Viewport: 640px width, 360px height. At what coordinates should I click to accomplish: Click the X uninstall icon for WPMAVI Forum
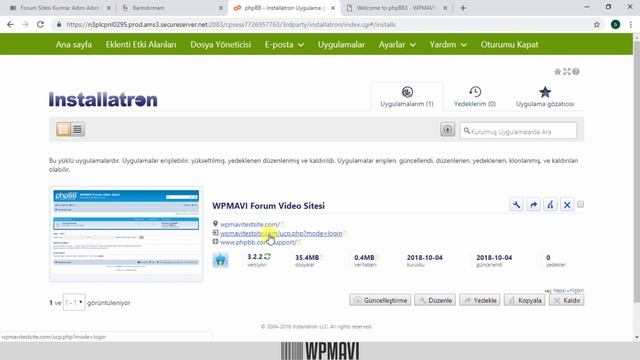click(x=567, y=204)
